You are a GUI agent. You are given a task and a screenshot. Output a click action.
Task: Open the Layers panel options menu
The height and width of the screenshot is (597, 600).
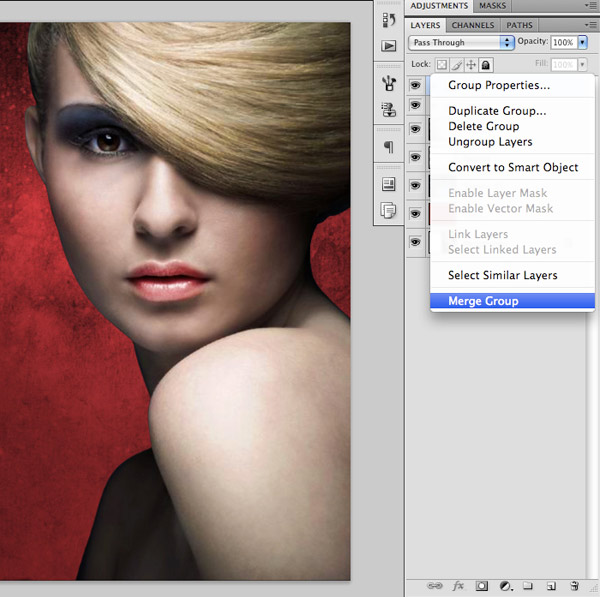[x=589, y=25]
